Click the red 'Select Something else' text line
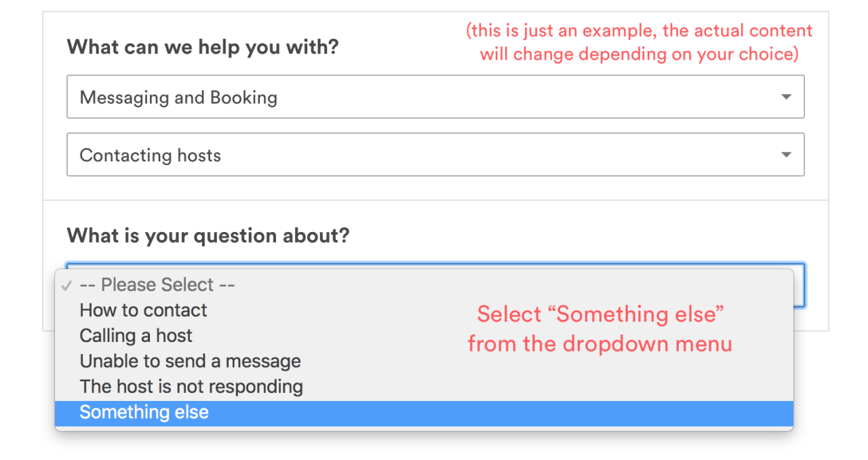 point(600,314)
